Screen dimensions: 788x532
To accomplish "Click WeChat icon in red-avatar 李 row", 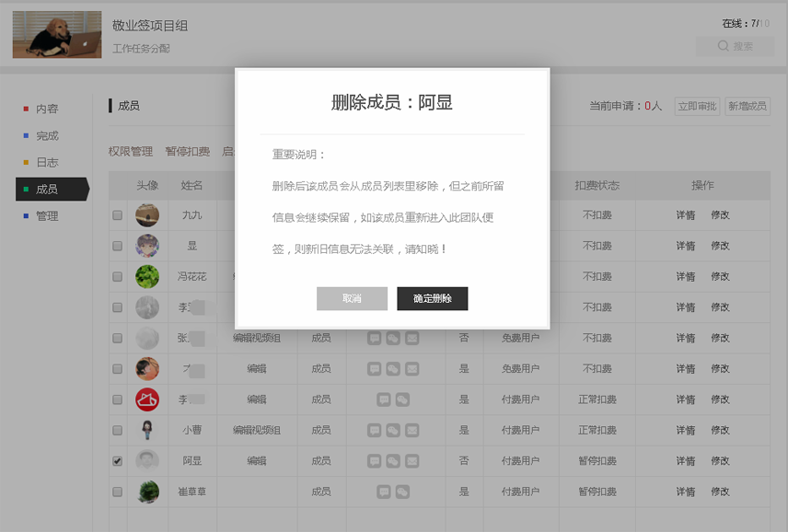I will (402, 399).
